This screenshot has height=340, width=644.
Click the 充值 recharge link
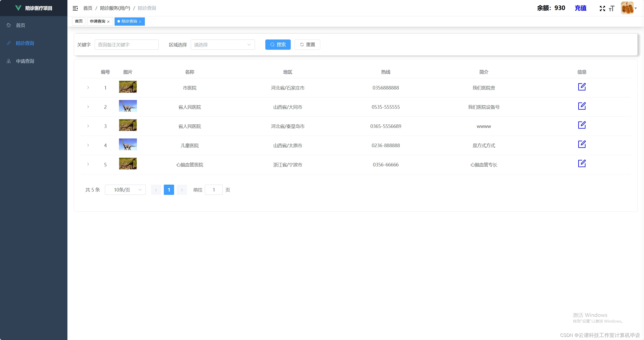[580, 8]
